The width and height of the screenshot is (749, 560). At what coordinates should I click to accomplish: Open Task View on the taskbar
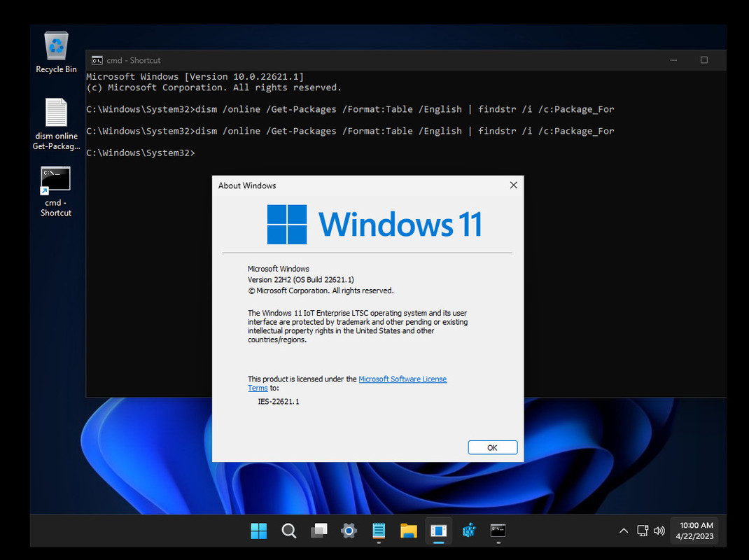pyautogui.click(x=318, y=531)
